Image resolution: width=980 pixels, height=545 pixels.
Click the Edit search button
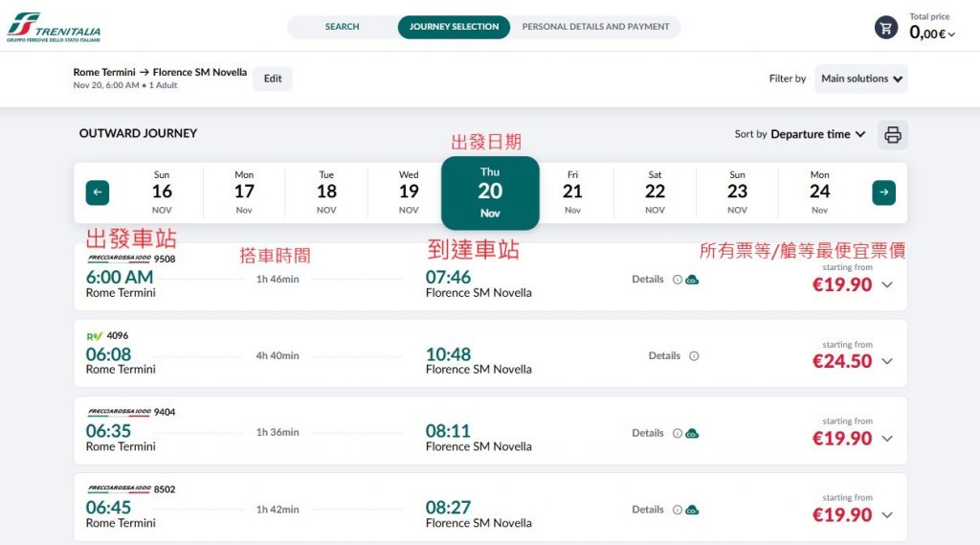(273, 79)
